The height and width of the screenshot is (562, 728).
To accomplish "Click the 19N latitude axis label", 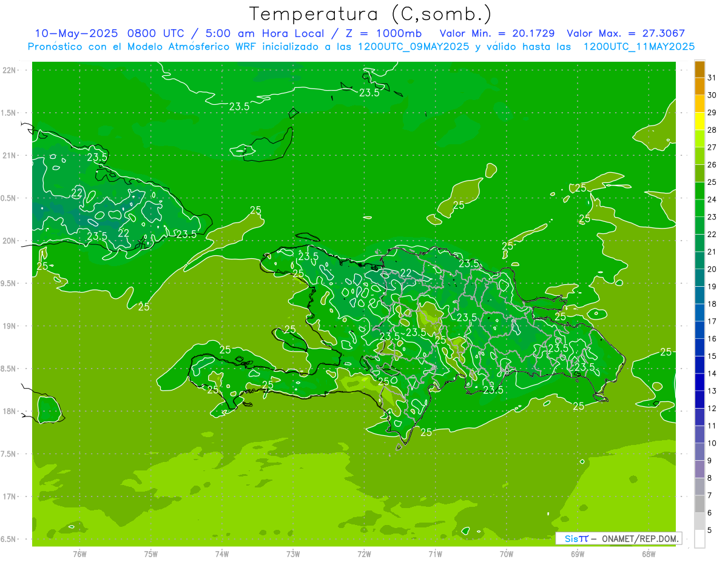I will click(9, 326).
